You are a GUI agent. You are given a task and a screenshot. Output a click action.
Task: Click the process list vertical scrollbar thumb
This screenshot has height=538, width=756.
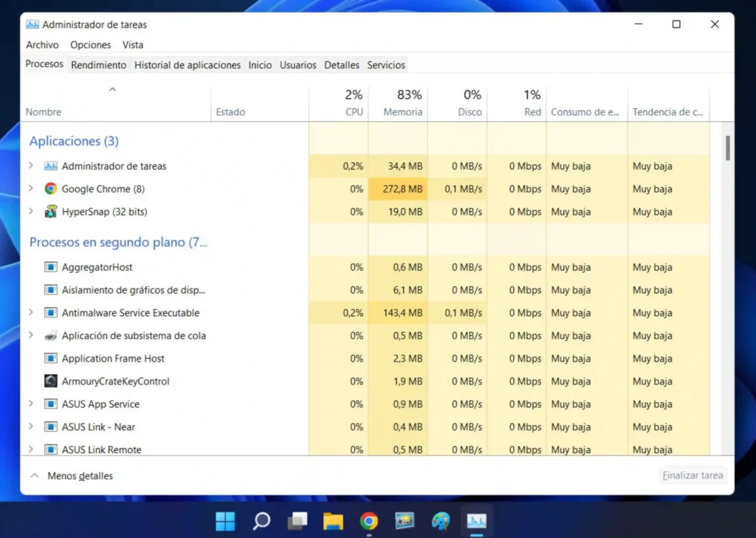pyautogui.click(x=727, y=148)
